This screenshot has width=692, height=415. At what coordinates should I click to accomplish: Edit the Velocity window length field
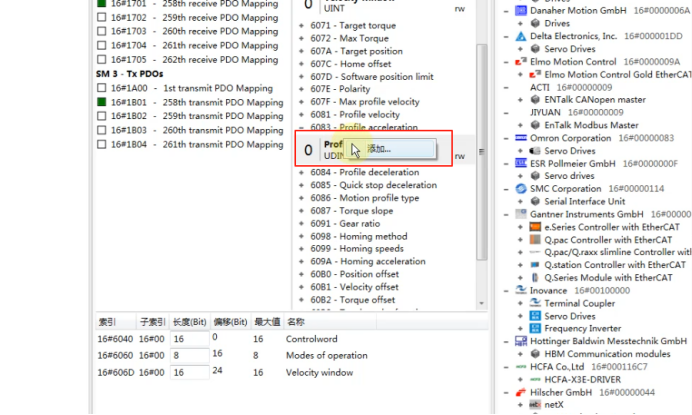click(x=190, y=373)
